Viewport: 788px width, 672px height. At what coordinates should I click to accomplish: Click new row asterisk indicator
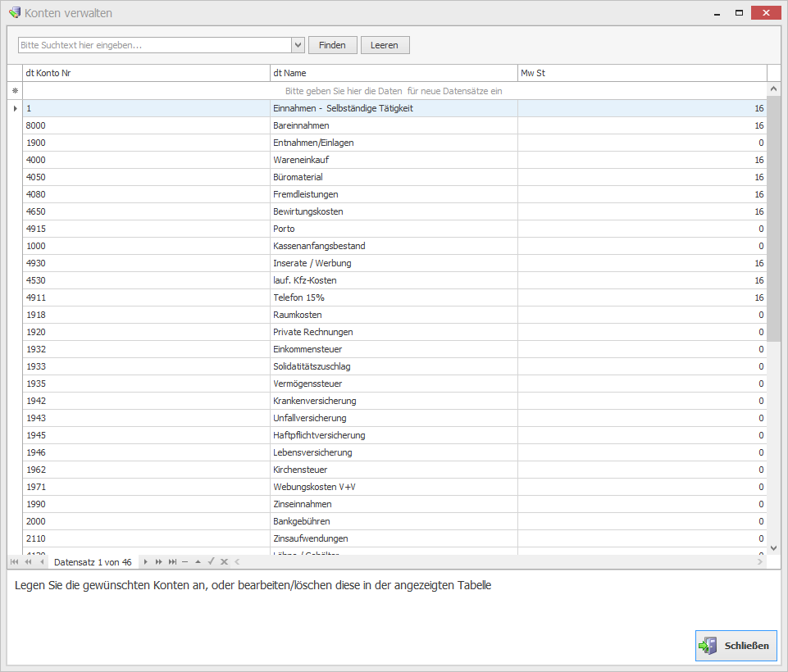[15, 91]
